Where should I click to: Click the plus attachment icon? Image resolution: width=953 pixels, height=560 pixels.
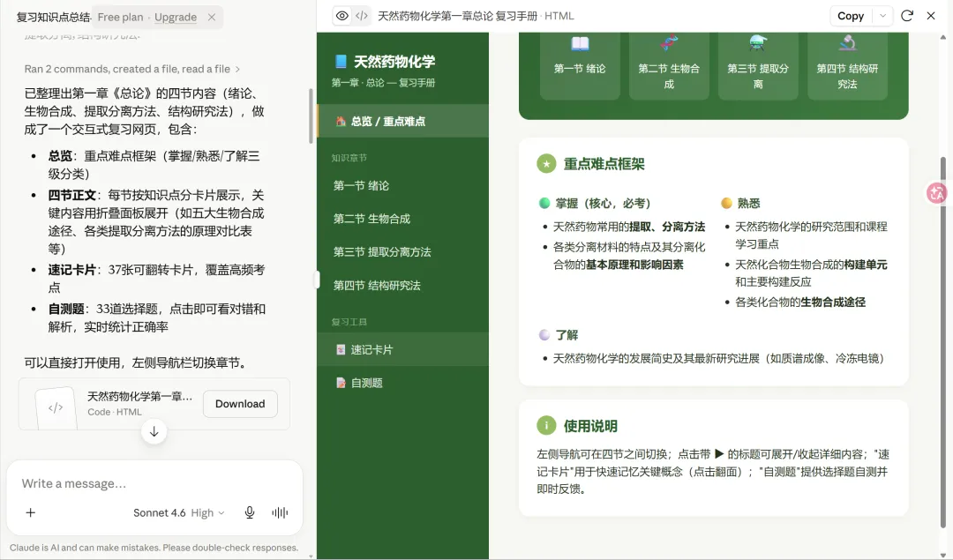click(30, 512)
